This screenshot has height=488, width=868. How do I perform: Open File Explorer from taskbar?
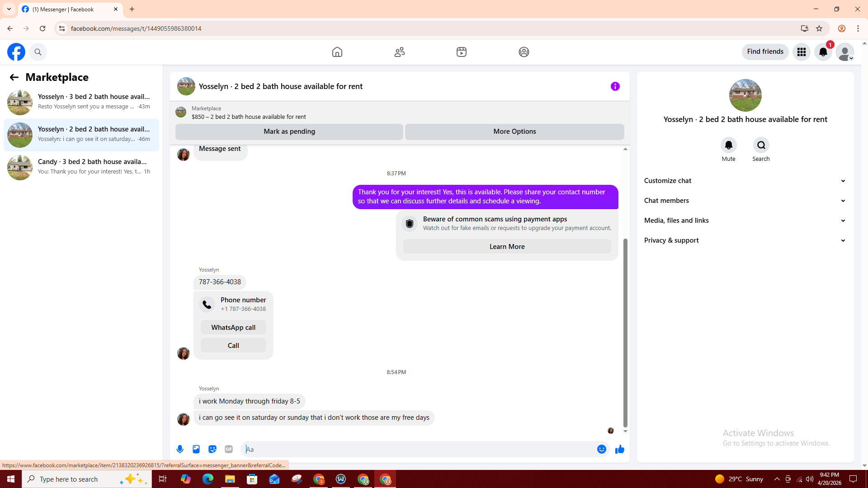230,479
